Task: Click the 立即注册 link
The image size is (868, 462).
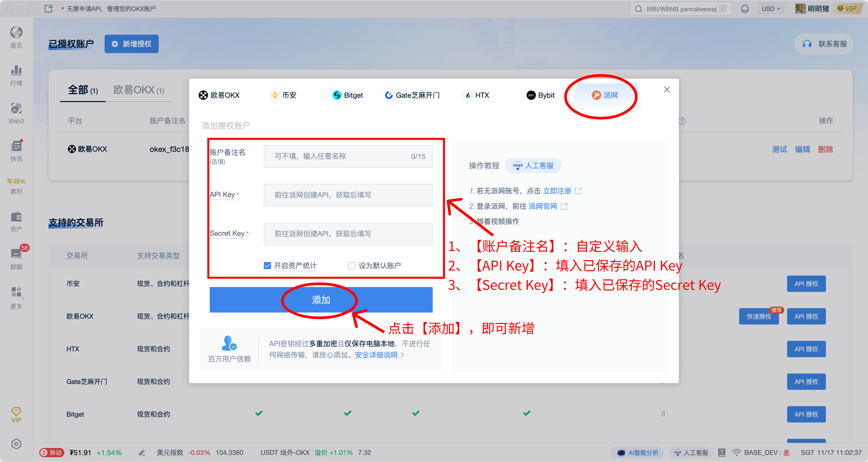Action: 557,191
